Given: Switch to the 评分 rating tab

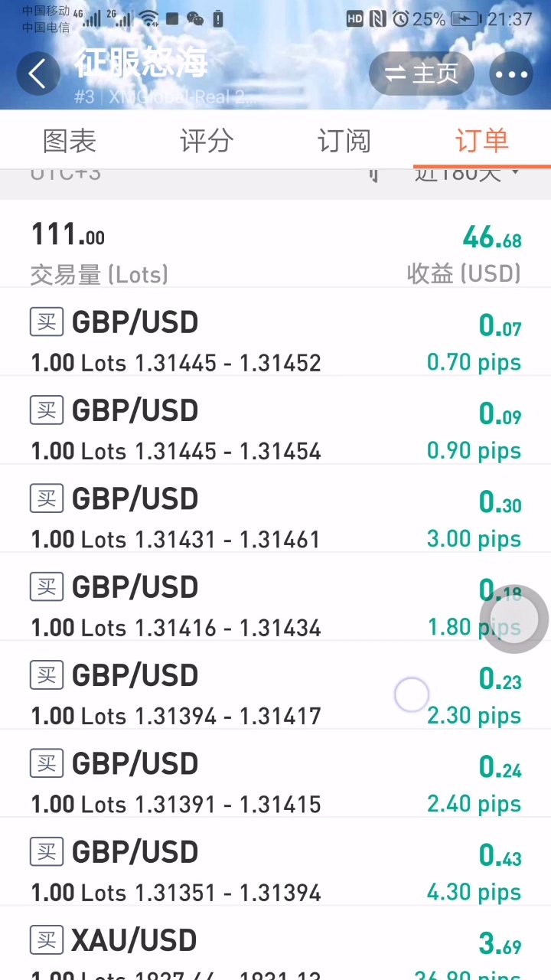Looking at the screenshot, I should (206, 141).
